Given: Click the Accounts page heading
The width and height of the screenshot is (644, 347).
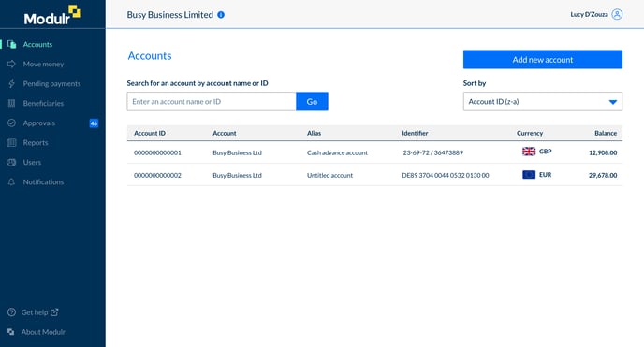Looking at the screenshot, I should click(x=150, y=56).
